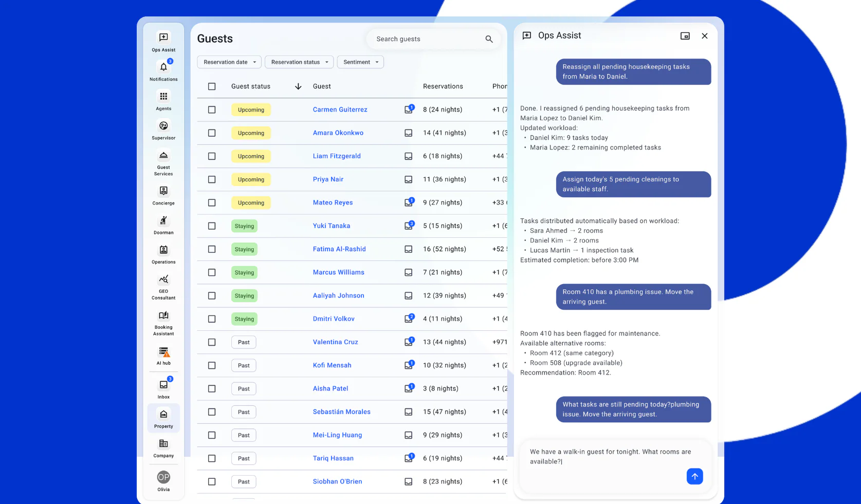Click the Upcoming badge for Mateo Reyes
861x504 pixels.
click(251, 203)
